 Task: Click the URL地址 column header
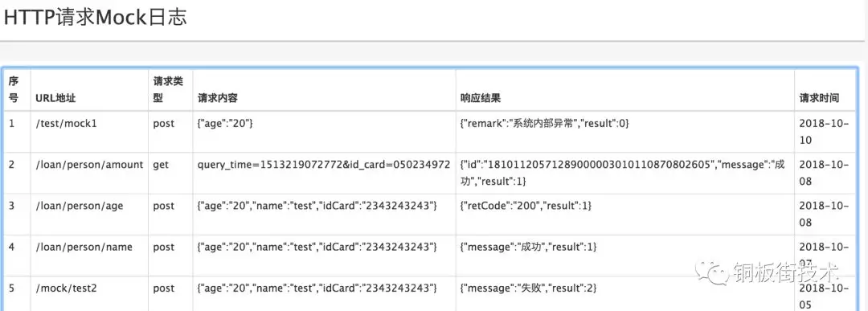55,98
